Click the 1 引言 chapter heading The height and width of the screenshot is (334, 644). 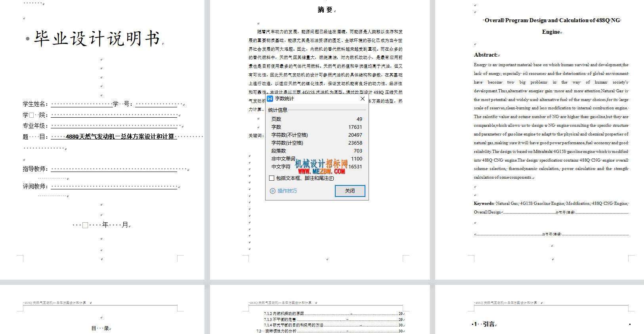tap(484, 324)
